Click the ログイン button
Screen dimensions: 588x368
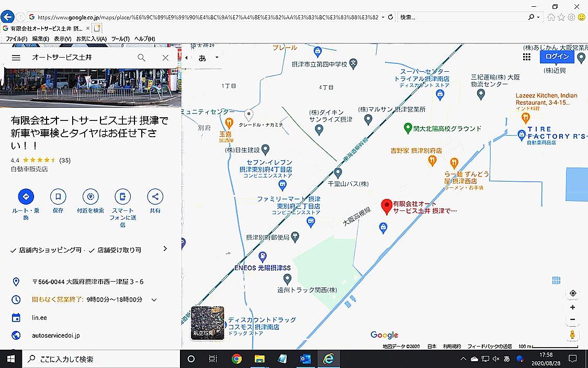557,57
